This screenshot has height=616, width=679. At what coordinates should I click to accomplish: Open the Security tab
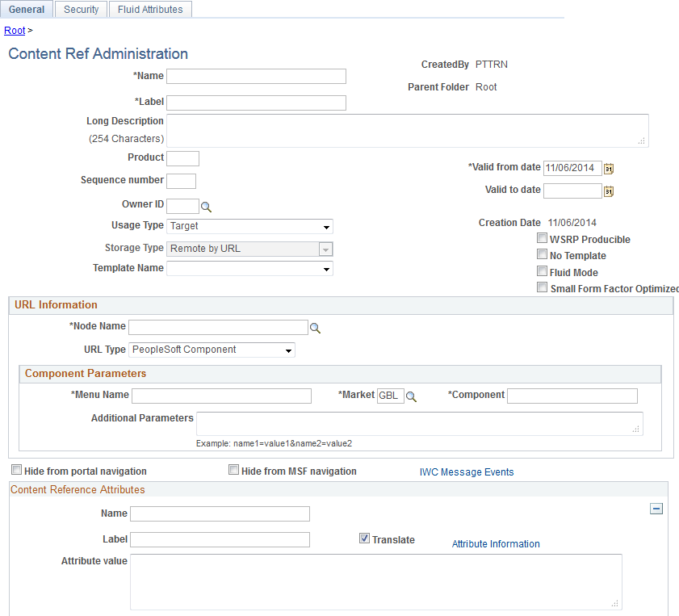[x=81, y=9]
